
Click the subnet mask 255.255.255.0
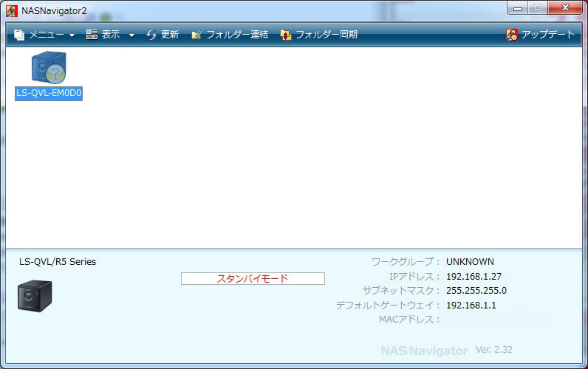[x=476, y=291]
